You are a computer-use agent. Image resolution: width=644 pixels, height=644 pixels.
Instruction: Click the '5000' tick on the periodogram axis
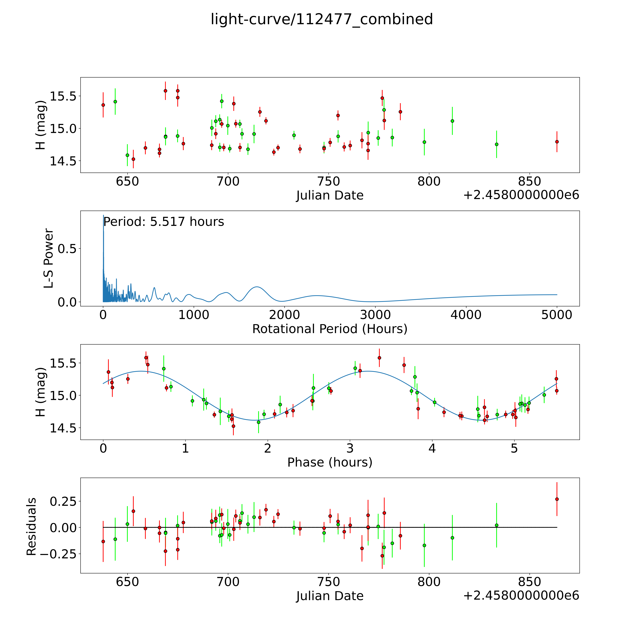pyautogui.click(x=557, y=315)
